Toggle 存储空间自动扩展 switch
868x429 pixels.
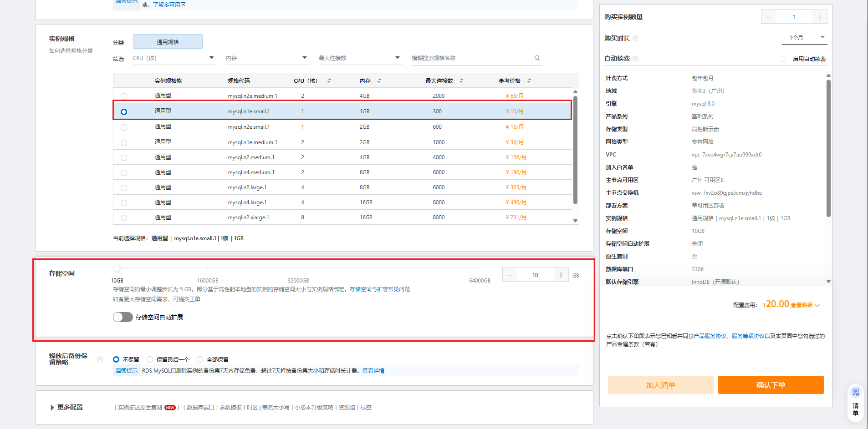click(x=123, y=317)
